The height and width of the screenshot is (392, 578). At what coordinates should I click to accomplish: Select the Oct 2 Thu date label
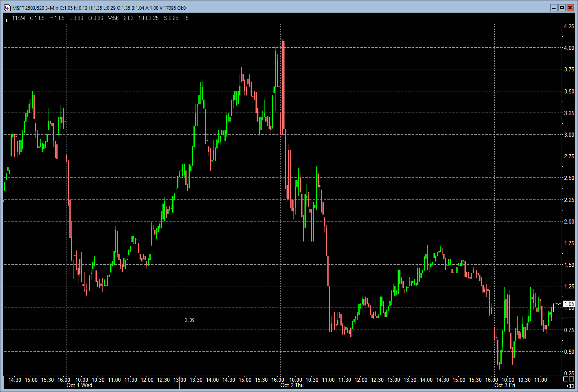pyautogui.click(x=292, y=385)
